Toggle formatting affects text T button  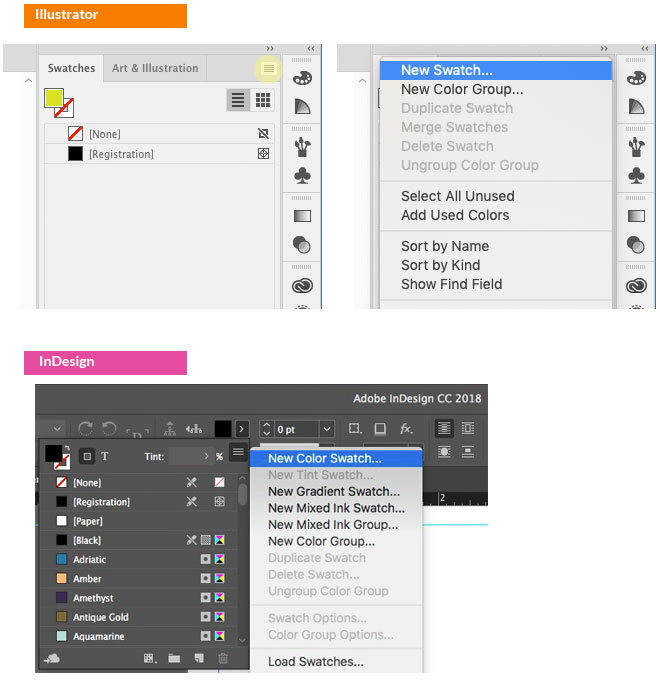[105, 456]
